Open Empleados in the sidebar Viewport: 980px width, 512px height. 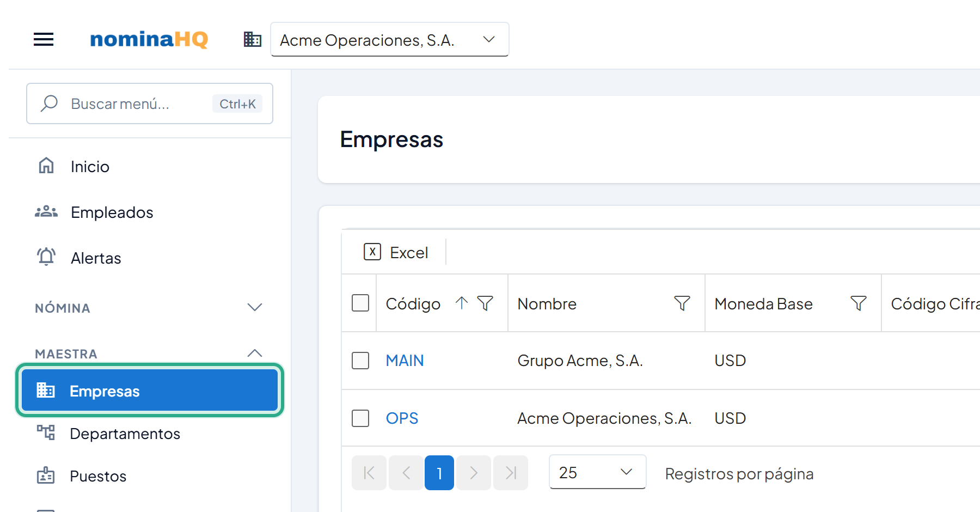coord(150,212)
